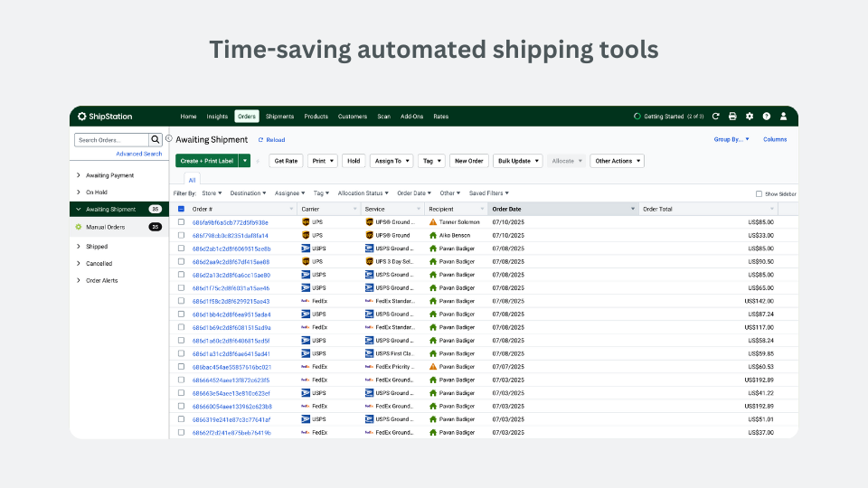Click the Reload icon next to Awaiting Shipment
Viewport: 868px width, 488px height.
pos(260,140)
